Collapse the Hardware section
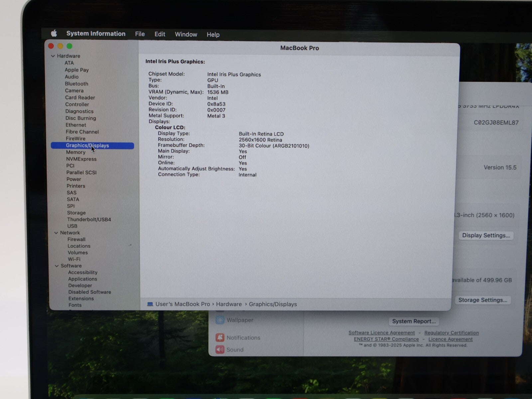The image size is (532, 399). point(53,56)
